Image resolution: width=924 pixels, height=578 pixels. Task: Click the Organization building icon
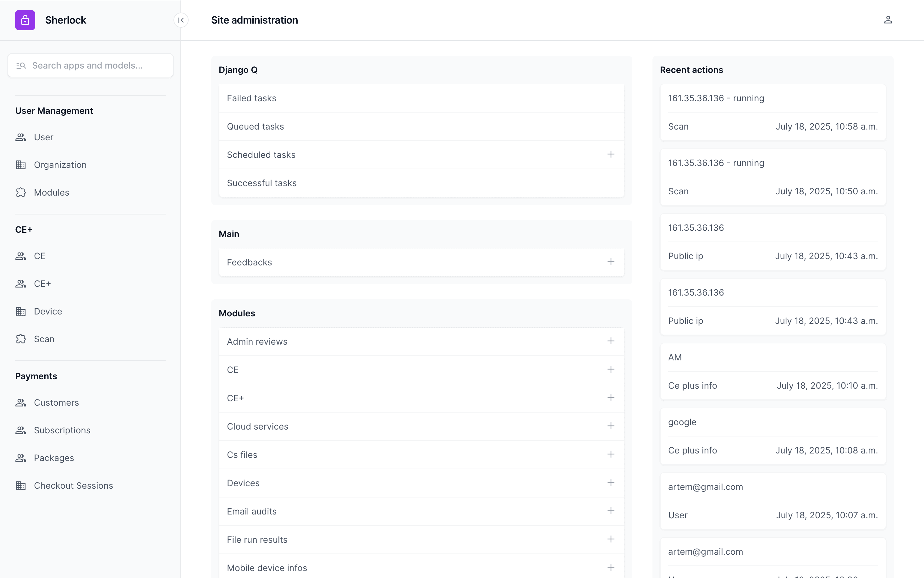tap(21, 165)
